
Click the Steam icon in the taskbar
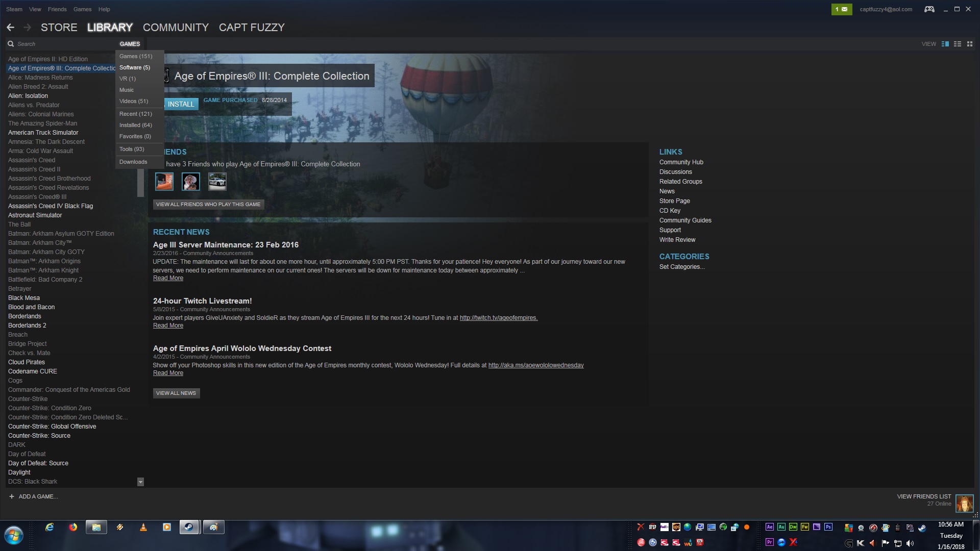click(x=189, y=527)
